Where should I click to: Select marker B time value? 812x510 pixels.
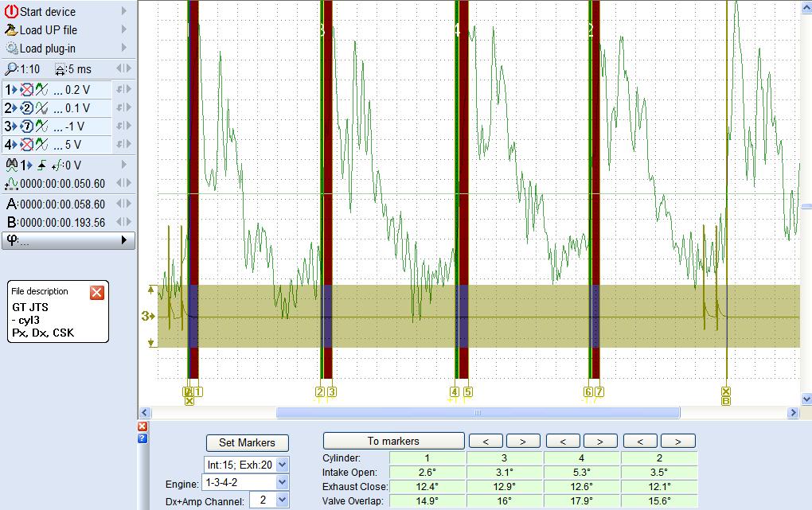(63, 222)
